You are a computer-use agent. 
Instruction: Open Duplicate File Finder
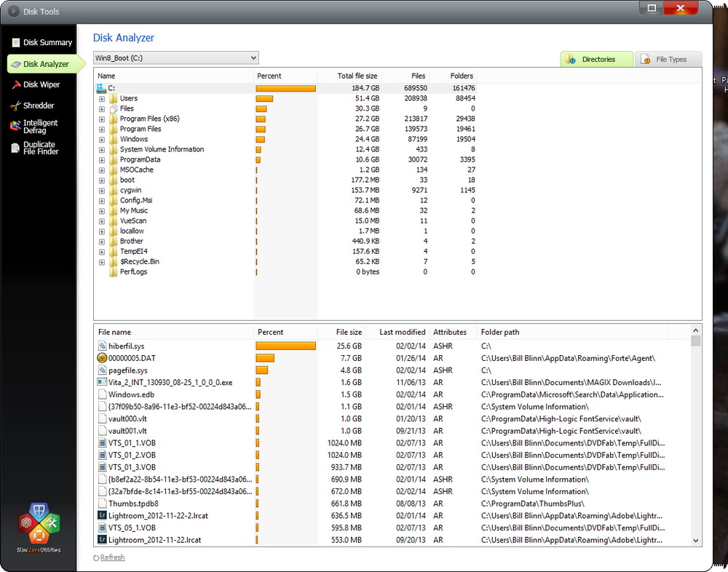pos(35,148)
